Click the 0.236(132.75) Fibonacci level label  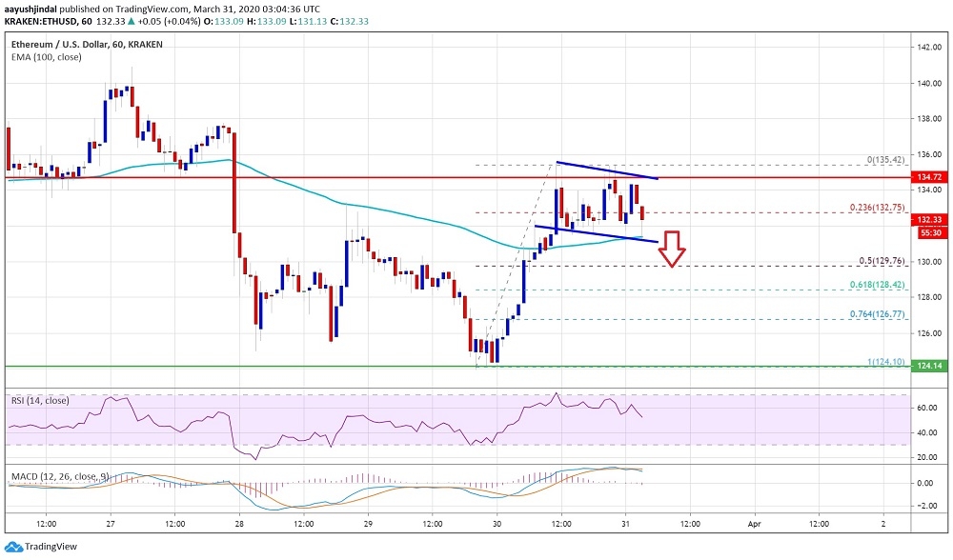click(877, 207)
